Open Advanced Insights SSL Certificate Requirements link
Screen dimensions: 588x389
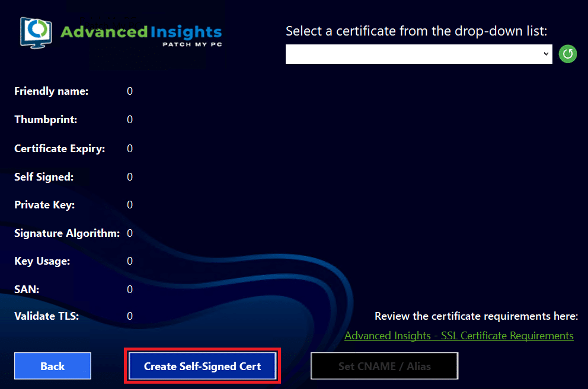[459, 336]
